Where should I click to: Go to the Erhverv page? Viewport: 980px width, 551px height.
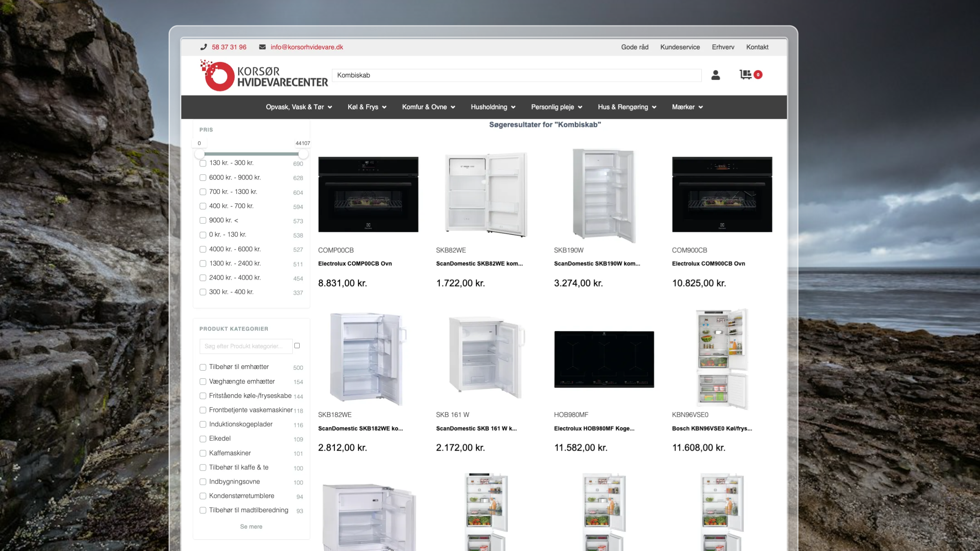coord(723,47)
